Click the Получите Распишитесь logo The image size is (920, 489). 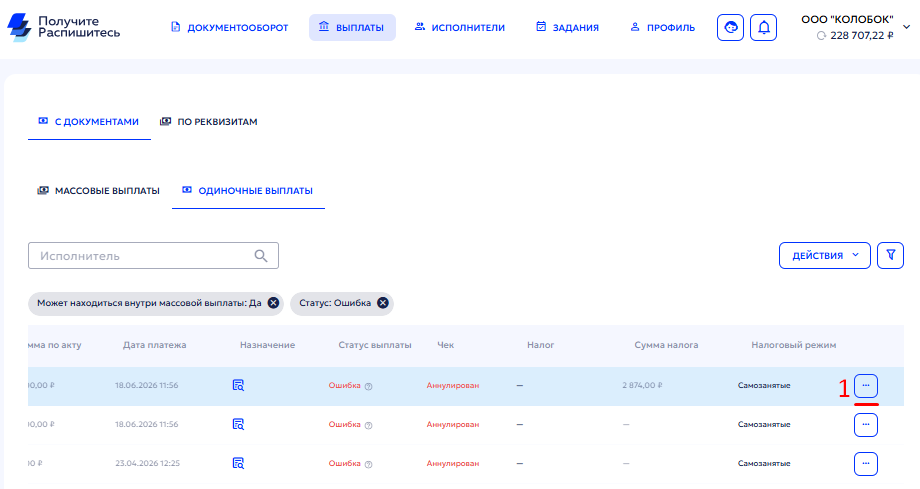(63, 27)
